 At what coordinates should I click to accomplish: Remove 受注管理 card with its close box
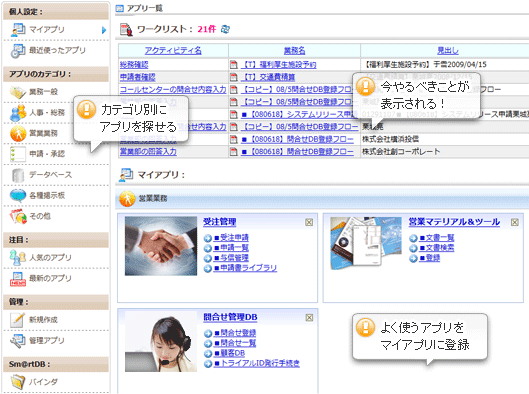(x=309, y=222)
